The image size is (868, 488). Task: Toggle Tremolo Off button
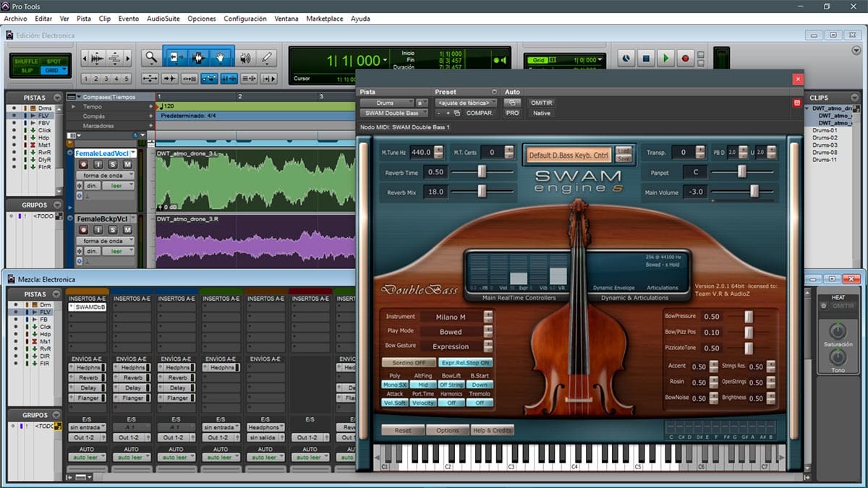(480, 403)
